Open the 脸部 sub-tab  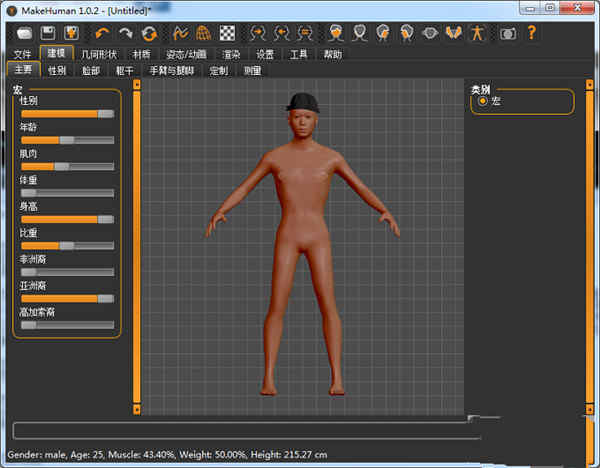click(x=91, y=70)
